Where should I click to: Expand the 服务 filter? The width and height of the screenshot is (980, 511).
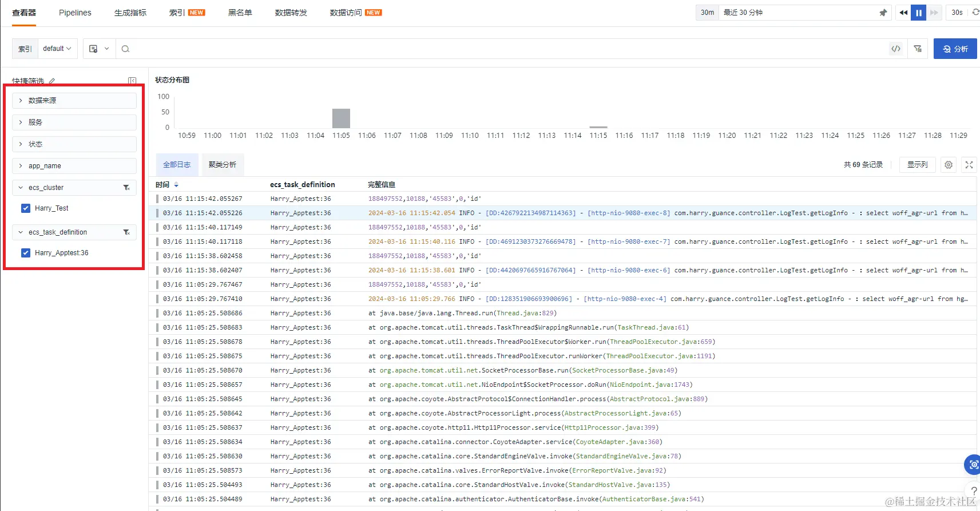point(74,122)
